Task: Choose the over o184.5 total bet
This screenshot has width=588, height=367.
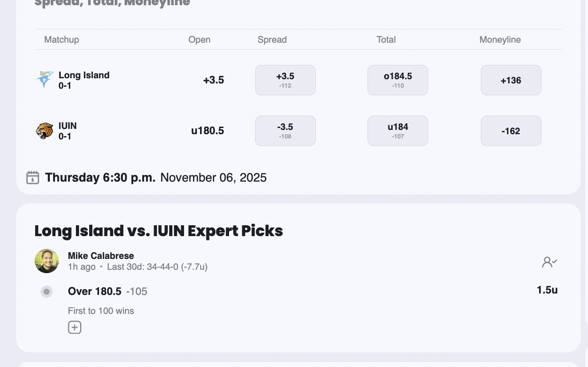Action: (398, 80)
